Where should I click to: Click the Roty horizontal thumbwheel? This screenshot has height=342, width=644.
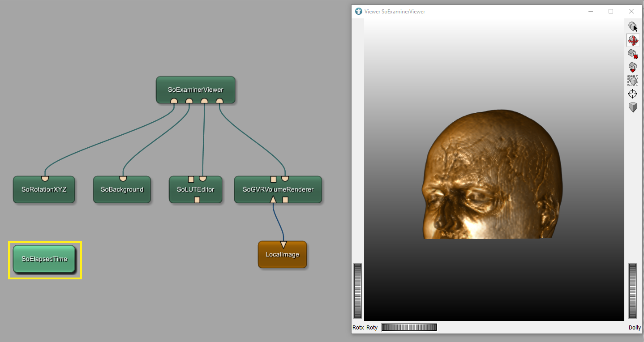[408, 327]
